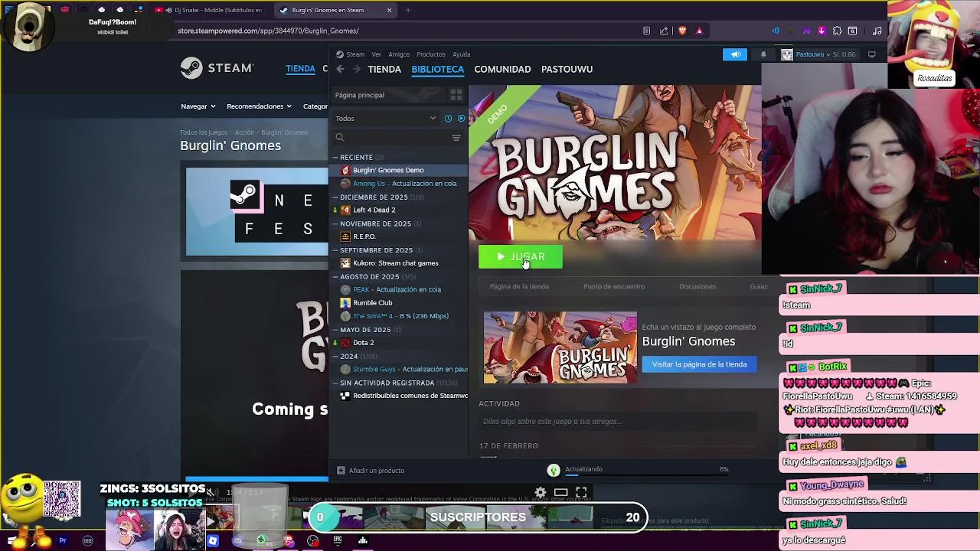
Task: Collapse the DICIEMBRE DE 2025 group
Action: [x=335, y=197]
